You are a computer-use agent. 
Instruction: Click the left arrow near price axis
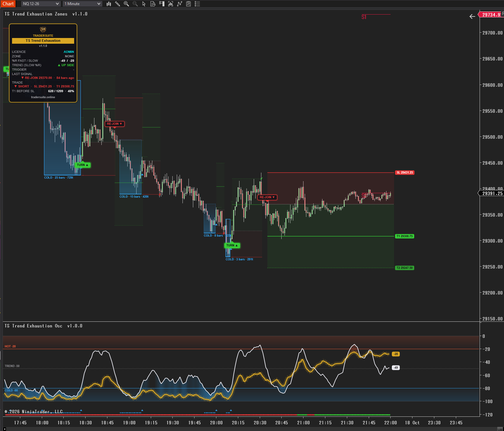point(472,16)
